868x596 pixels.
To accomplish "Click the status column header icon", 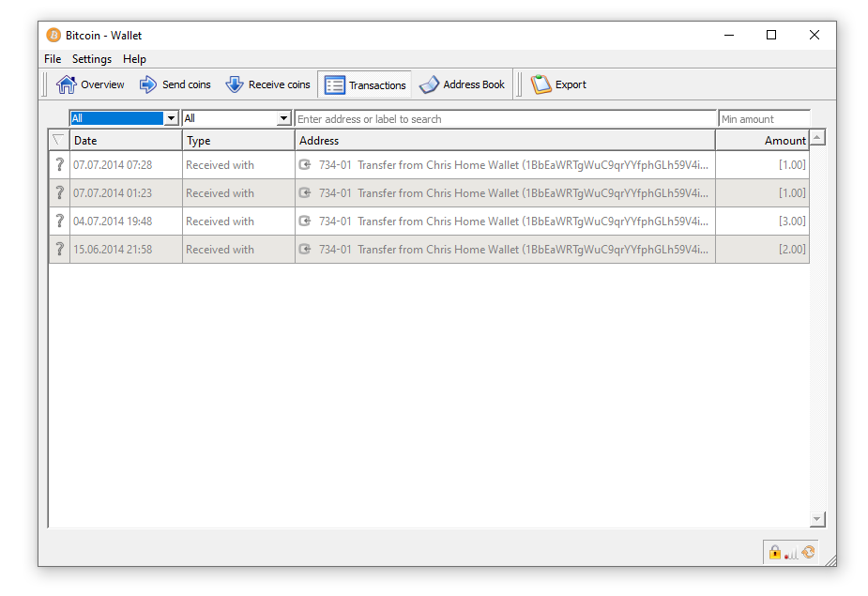I will pos(59,140).
